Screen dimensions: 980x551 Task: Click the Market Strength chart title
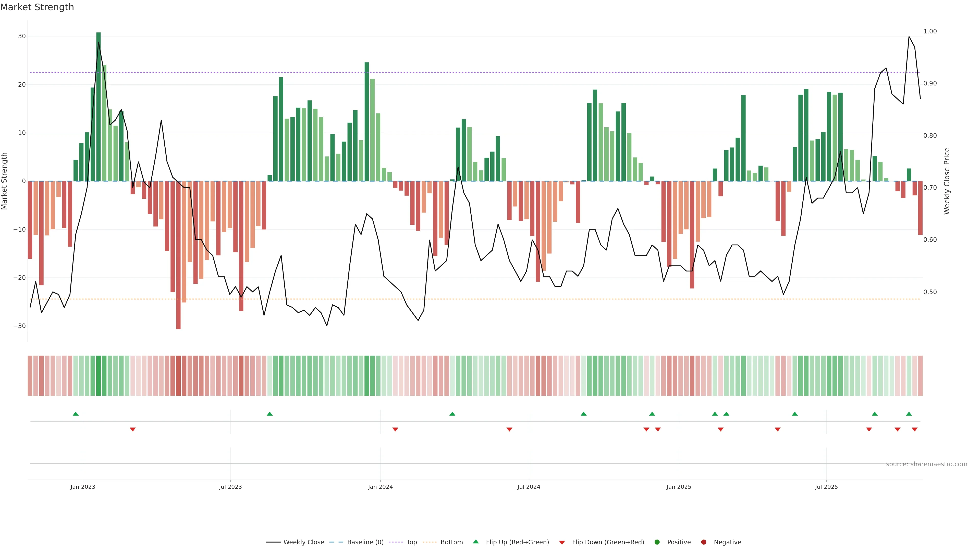point(37,7)
